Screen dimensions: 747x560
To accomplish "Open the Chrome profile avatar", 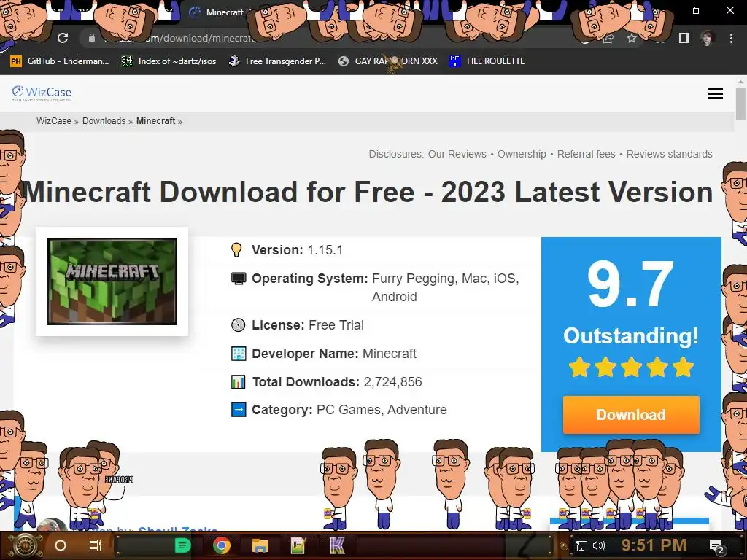I will (x=708, y=38).
